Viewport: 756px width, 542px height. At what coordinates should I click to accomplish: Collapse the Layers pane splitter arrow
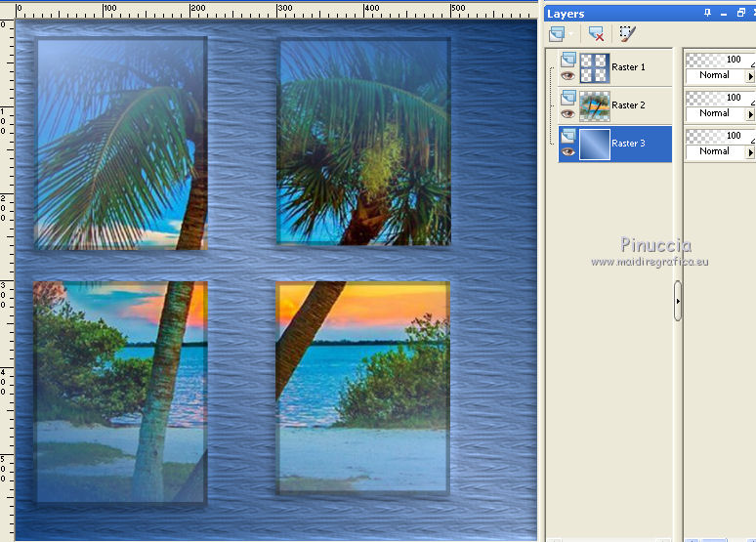click(x=678, y=301)
